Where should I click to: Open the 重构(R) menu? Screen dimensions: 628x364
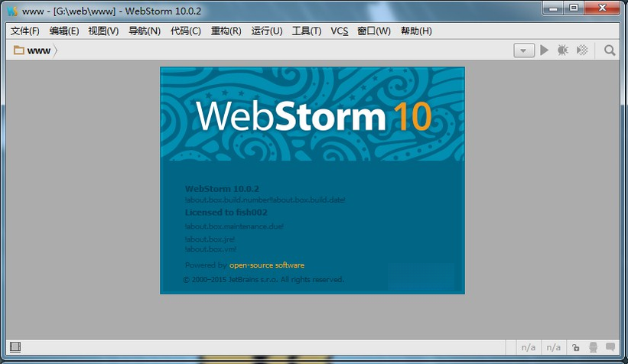[226, 31]
